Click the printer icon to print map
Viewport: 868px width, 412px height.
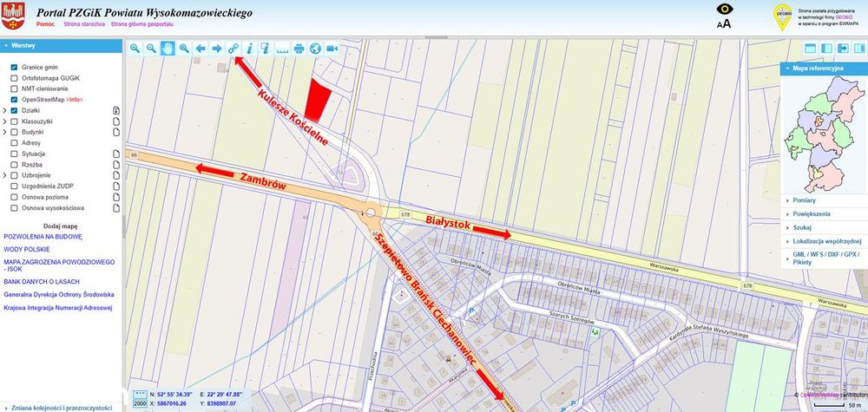(x=299, y=49)
